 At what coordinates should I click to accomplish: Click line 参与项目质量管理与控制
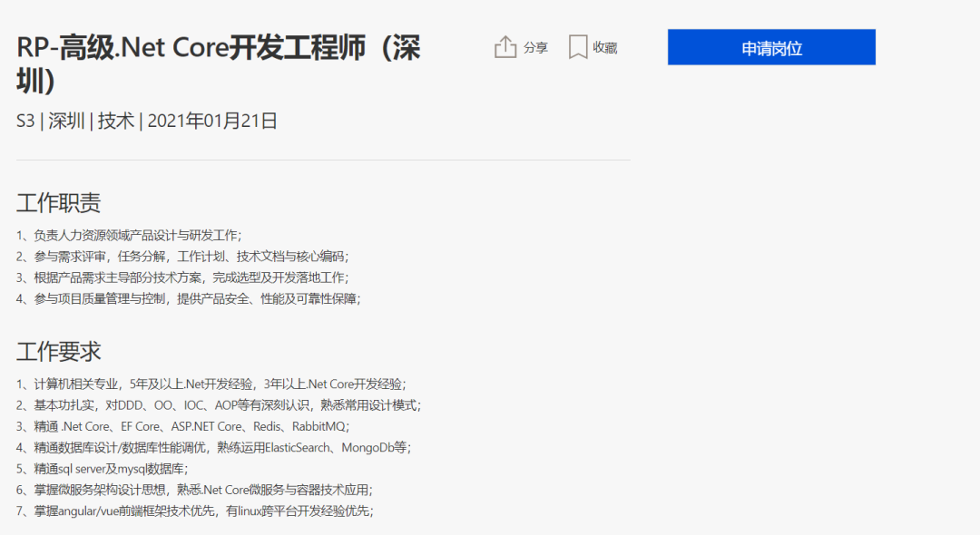[x=188, y=299]
